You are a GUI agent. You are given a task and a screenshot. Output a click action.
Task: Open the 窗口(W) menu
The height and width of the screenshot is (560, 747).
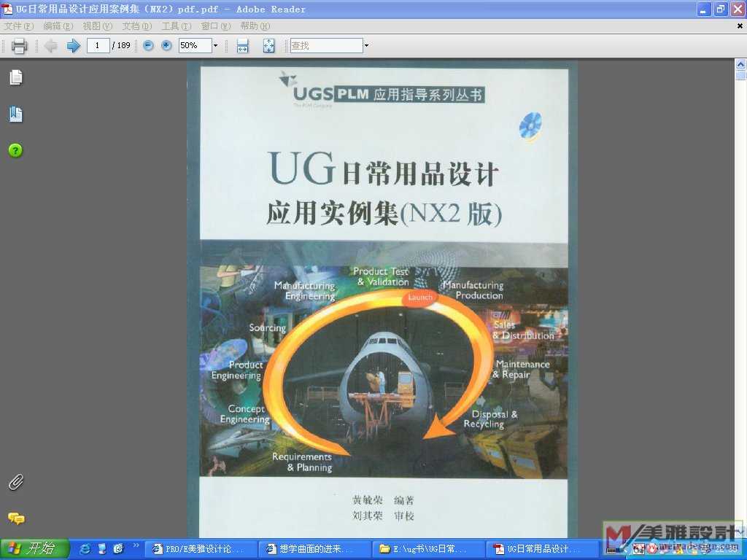[216, 26]
